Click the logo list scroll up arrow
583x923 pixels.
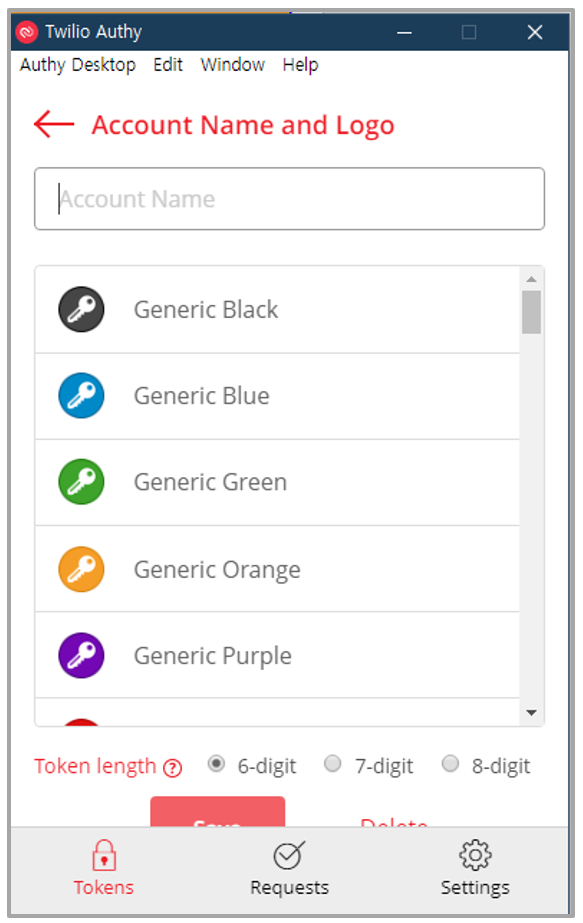[x=531, y=279]
